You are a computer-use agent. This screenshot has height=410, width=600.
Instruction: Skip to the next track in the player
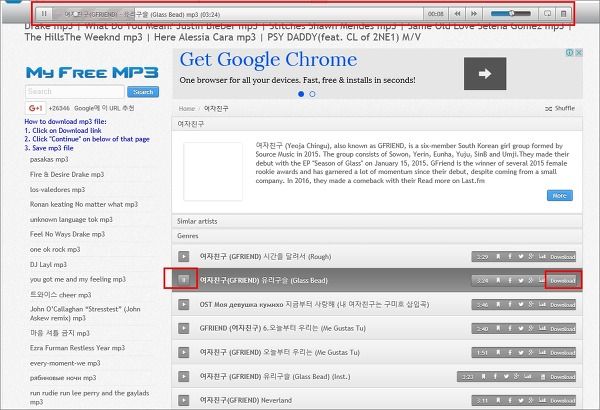point(474,14)
